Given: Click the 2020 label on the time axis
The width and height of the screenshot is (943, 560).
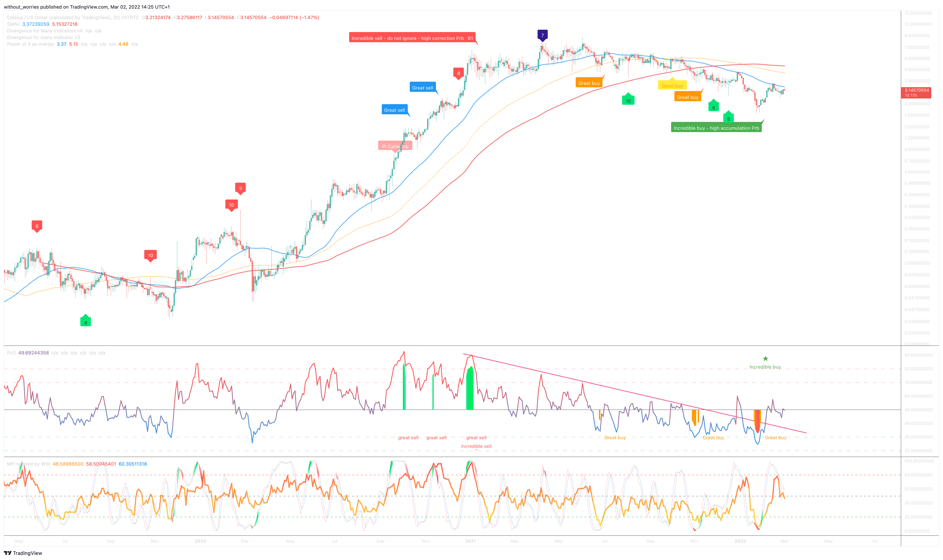Looking at the screenshot, I should click(x=200, y=541).
